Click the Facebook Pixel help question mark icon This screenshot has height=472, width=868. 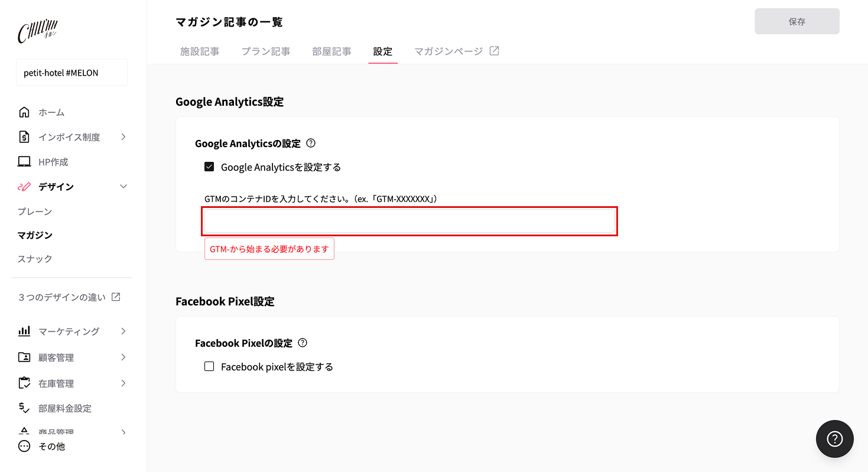pyautogui.click(x=303, y=343)
